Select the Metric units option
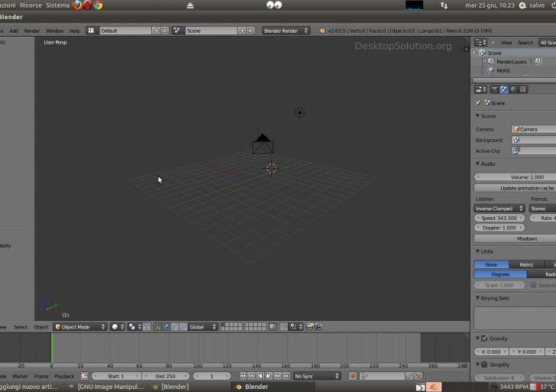The height and width of the screenshot is (392, 556). coord(526,264)
